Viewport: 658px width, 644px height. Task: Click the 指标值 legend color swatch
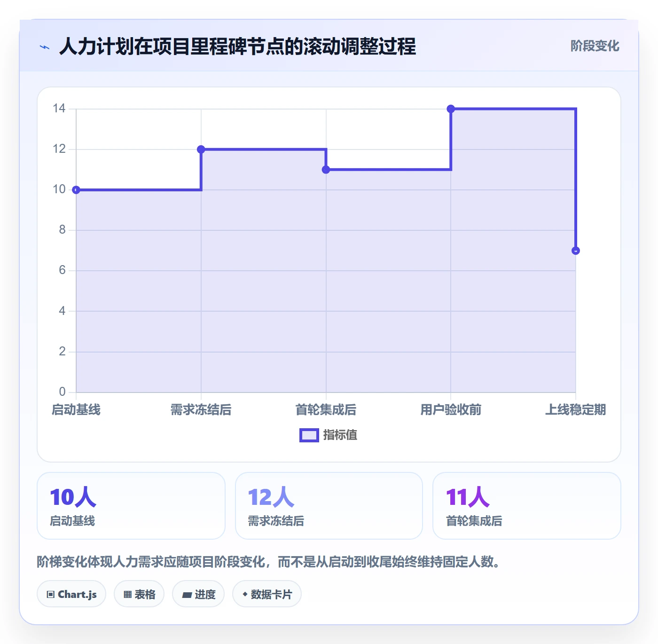point(309,435)
